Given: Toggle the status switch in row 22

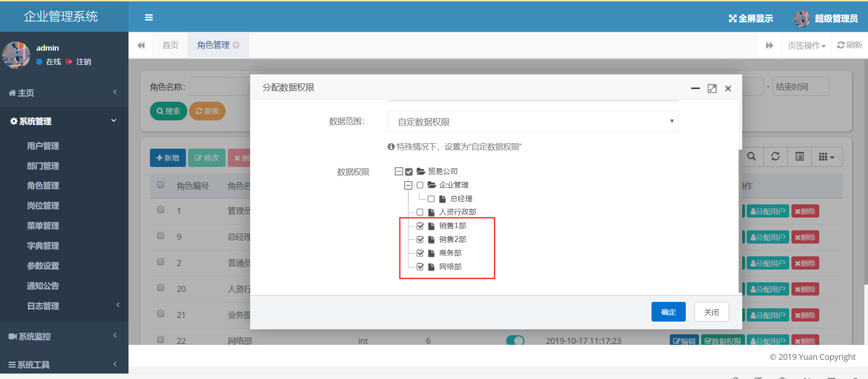Looking at the screenshot, I should 515,340.
